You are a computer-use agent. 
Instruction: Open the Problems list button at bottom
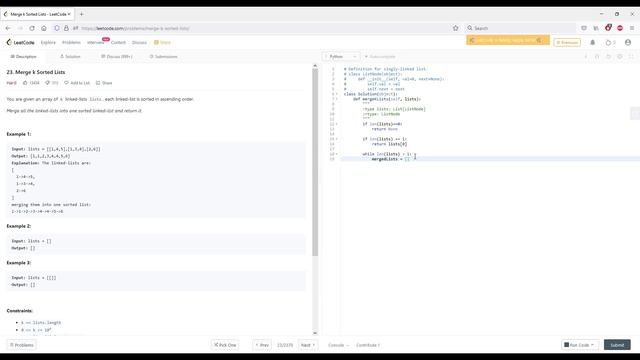[22, 345]
